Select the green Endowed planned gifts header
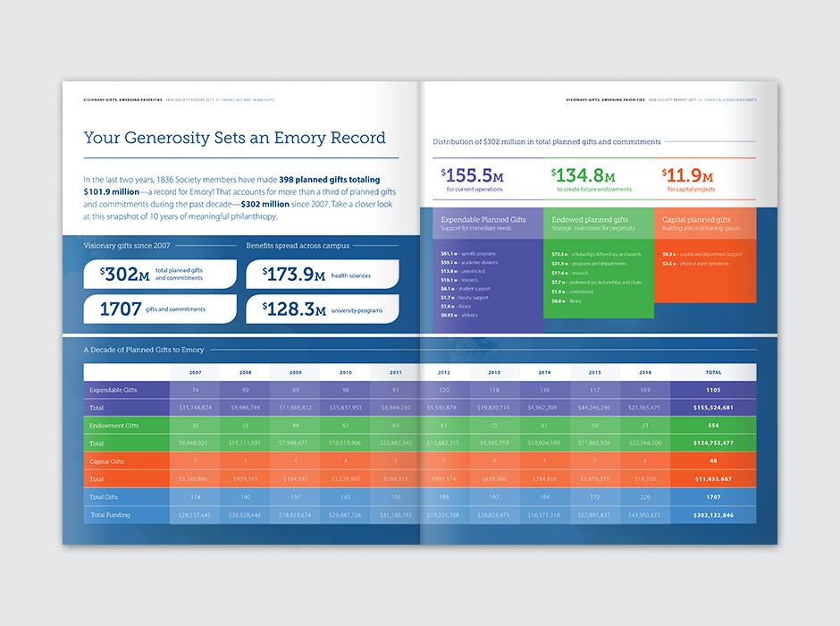The width and height of the screenshot is (840, 626). click(597, 223)
